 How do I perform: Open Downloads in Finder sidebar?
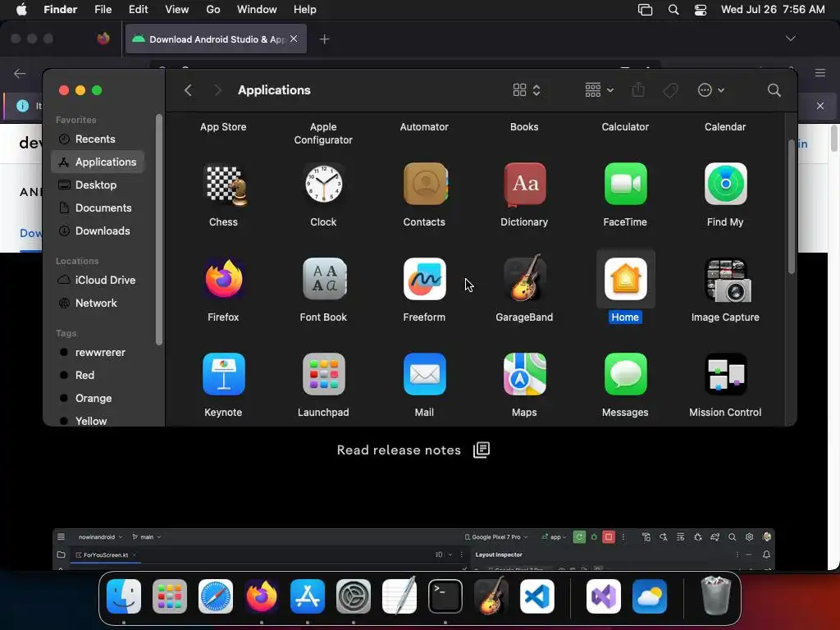click(98, 231)
